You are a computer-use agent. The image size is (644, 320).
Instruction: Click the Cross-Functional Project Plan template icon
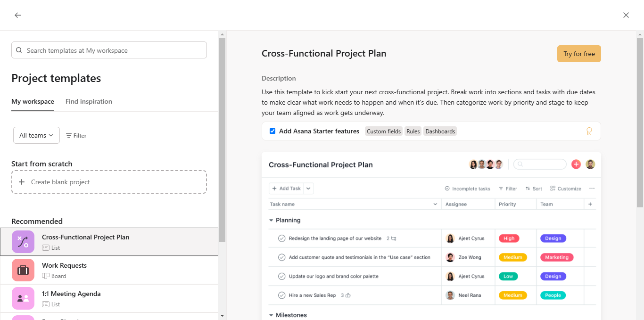point(23,242)
